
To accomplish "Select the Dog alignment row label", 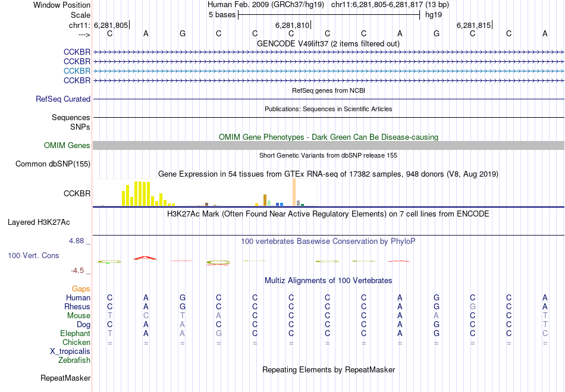I will (x=83, y=325).
